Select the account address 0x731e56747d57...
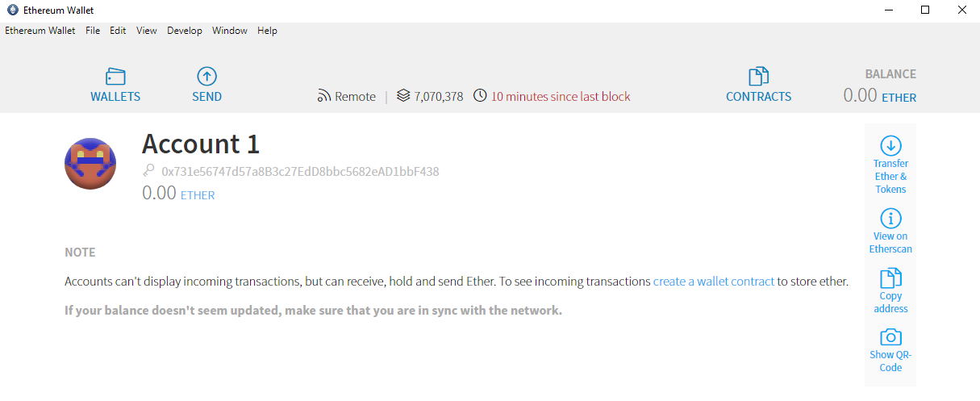This screenshot has width=980, height=401. 300,171
